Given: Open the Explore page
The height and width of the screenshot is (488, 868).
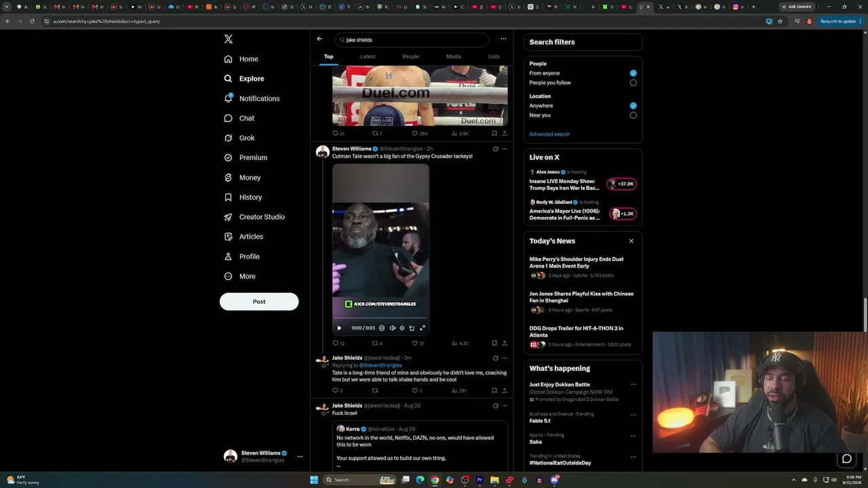Looking at the screenshot, I should (244, 79).
